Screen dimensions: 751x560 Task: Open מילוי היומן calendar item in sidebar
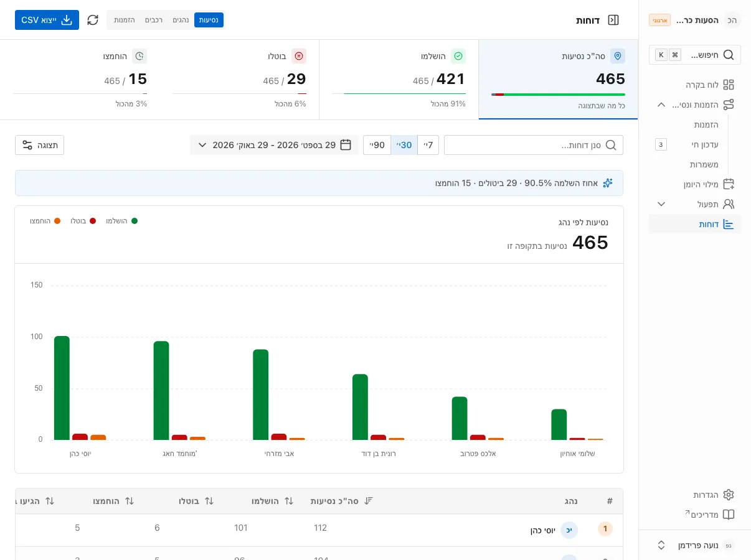(695, 184)
